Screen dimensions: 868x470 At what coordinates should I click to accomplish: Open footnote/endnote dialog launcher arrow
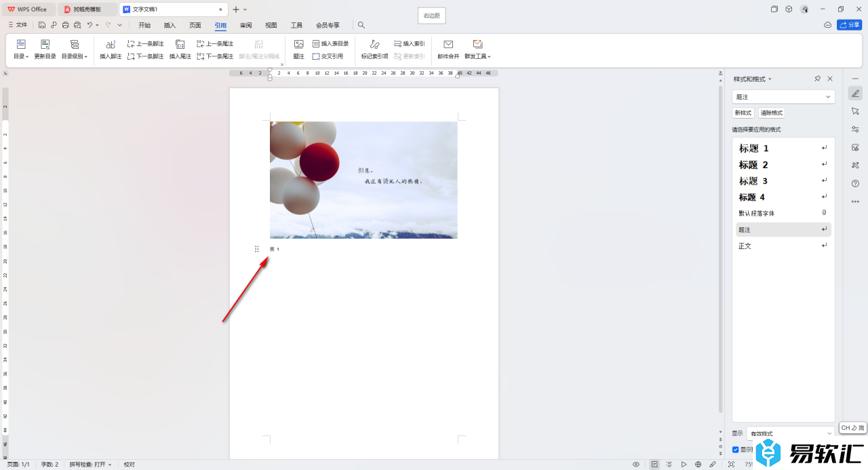click(281, 64)
